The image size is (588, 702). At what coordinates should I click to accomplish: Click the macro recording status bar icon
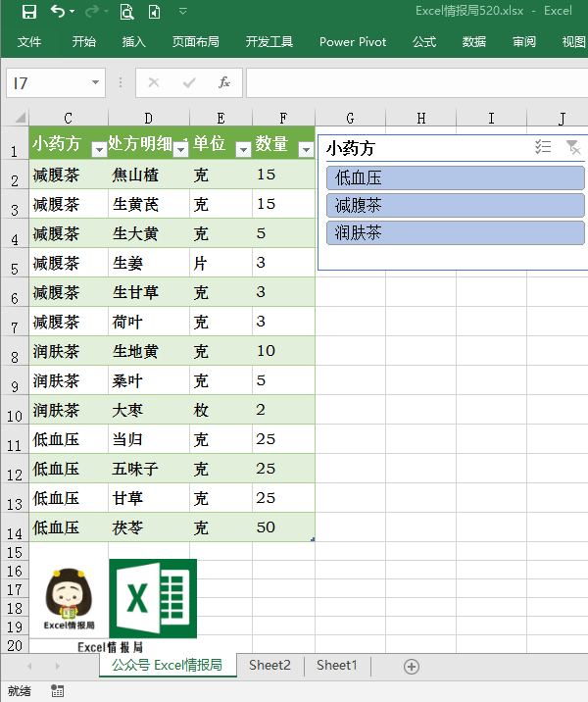pyautogui.click(x=57, y=691)
